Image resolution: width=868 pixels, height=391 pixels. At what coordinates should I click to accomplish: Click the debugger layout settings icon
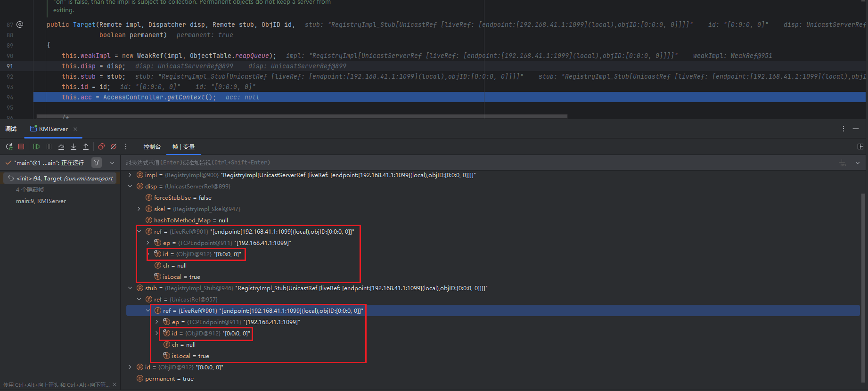(x=860, y=147)
